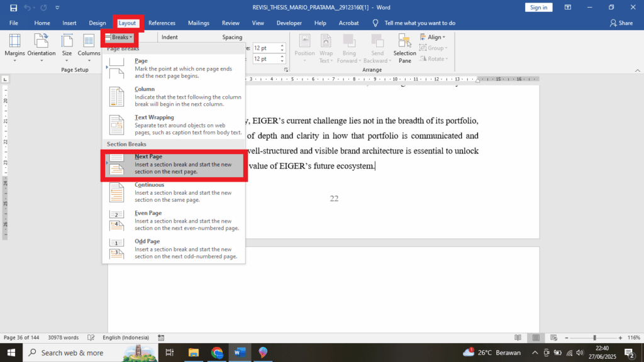Click the macro recording icon in status bar

(x=161, y=337)
